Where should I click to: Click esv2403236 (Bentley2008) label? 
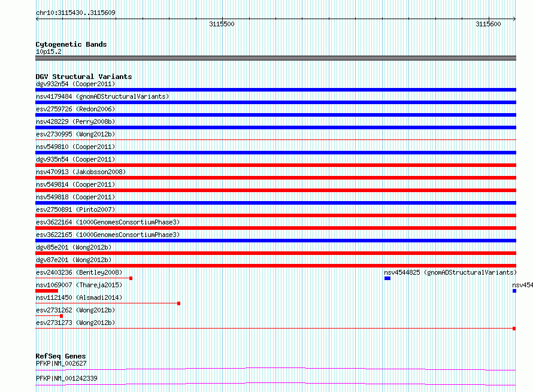[79, 272]
